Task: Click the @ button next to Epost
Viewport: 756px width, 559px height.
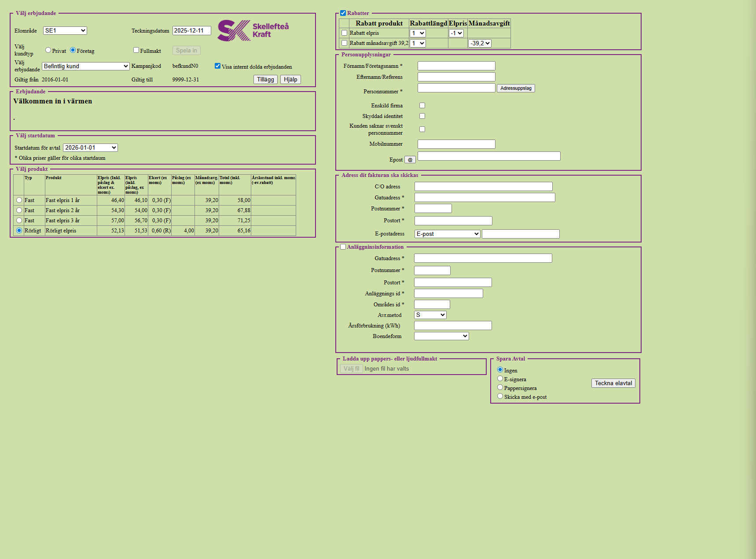Action: [x=410, y=160]
